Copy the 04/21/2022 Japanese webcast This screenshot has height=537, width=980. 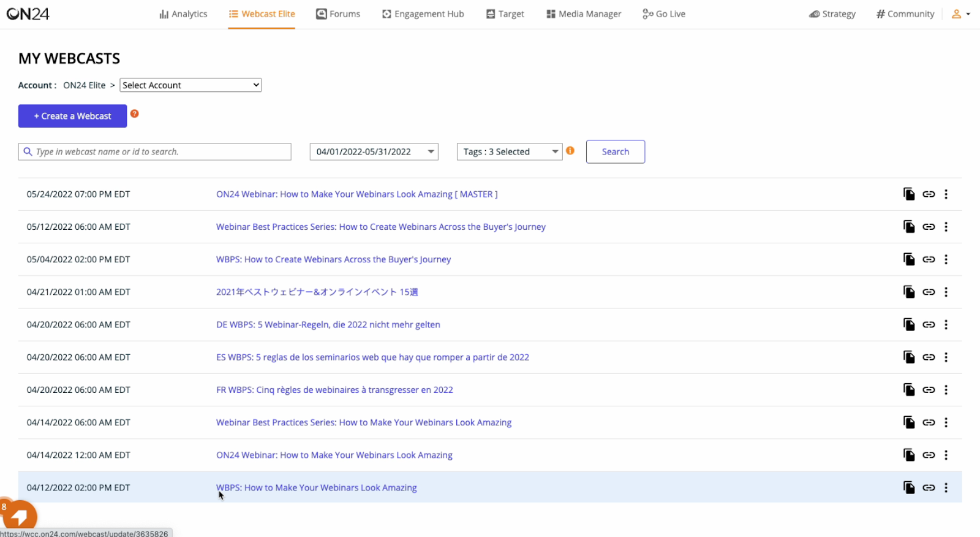click(x=909, y=292)
